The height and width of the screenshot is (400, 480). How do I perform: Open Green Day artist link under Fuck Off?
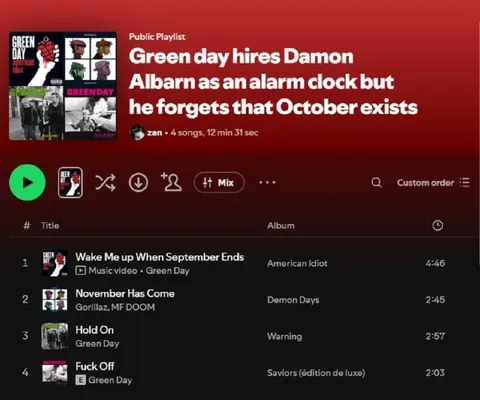coord(110,380)
